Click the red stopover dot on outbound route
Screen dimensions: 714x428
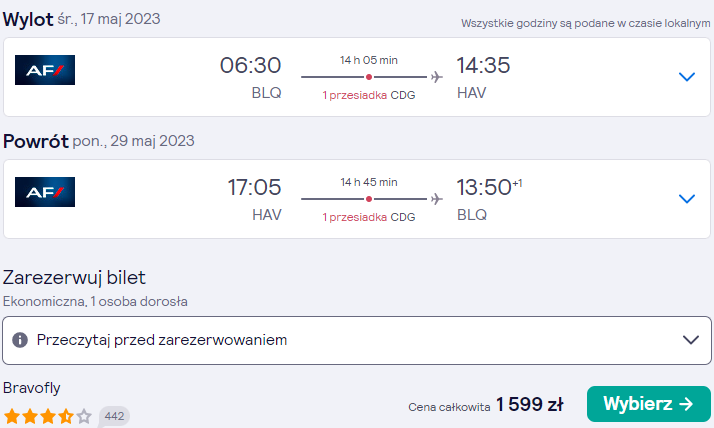pos(369,77)
